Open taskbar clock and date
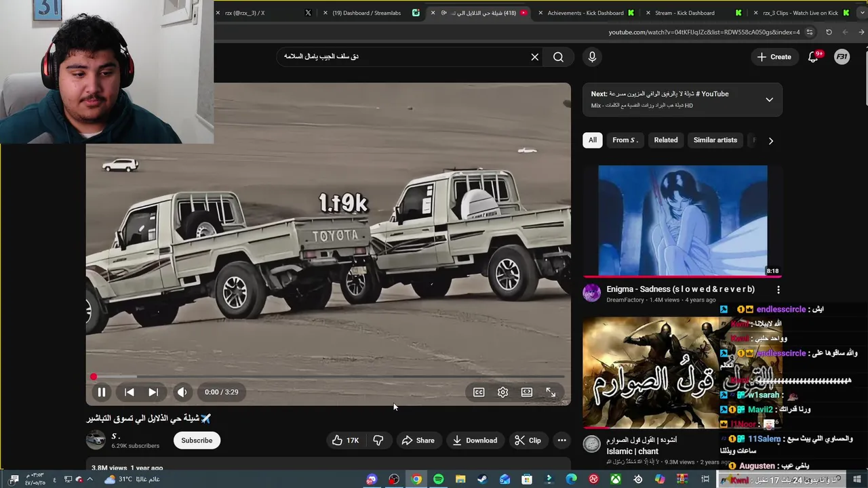868x488 pixels. pyautogui.click(x=35, y=479)
